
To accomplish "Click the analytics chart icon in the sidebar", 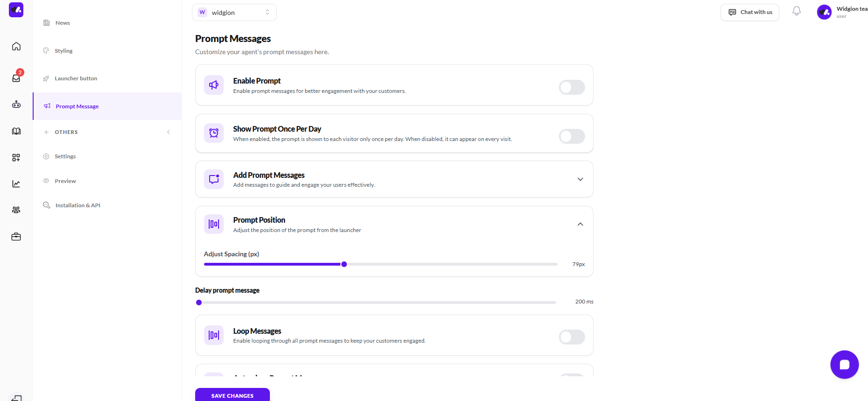I will pos(16,184).
